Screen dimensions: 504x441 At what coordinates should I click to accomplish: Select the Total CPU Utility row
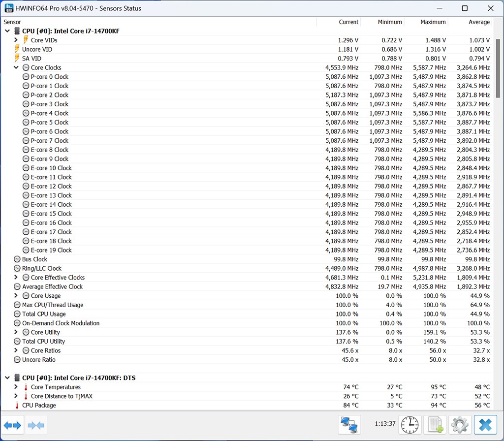click(x=247, y=342)
